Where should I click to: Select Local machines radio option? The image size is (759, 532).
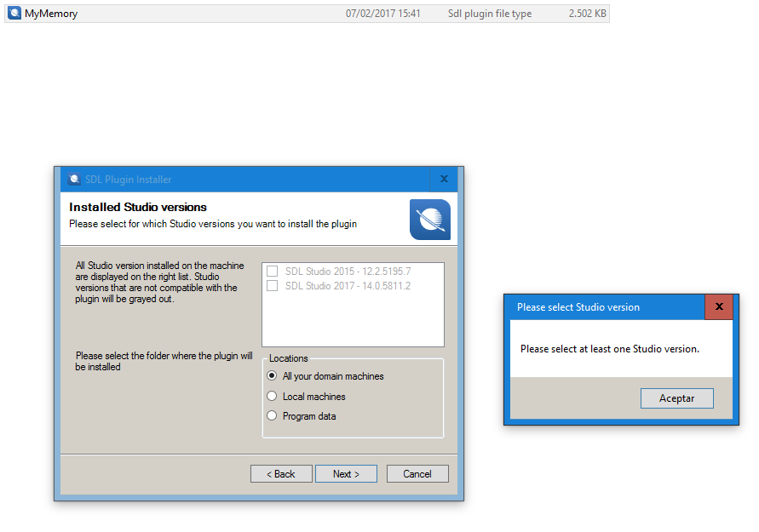(272, 396)
